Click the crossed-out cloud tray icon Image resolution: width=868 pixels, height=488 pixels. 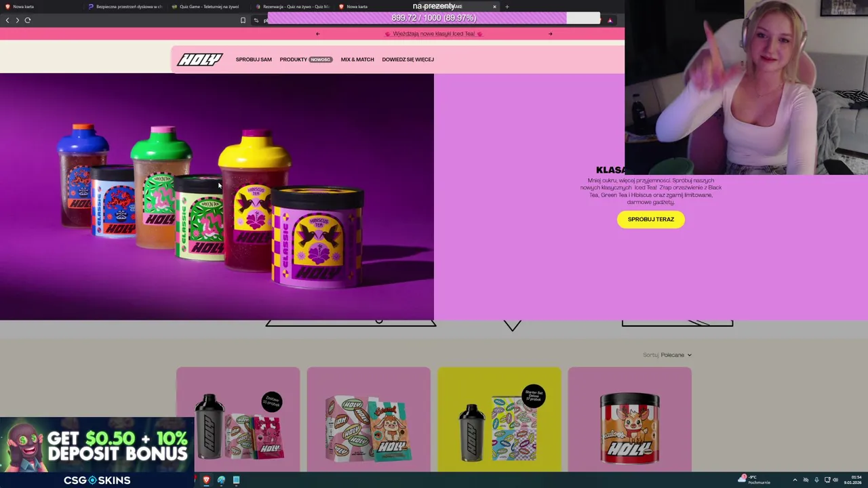pyautogui.click(x=806, y=480)
